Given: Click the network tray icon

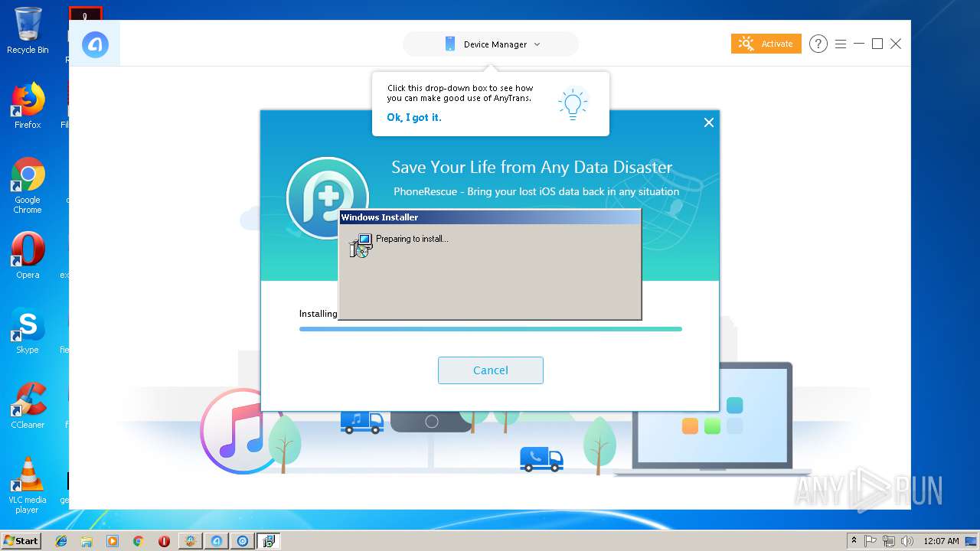Looking at the screenshot, I should tap(889, 541).
